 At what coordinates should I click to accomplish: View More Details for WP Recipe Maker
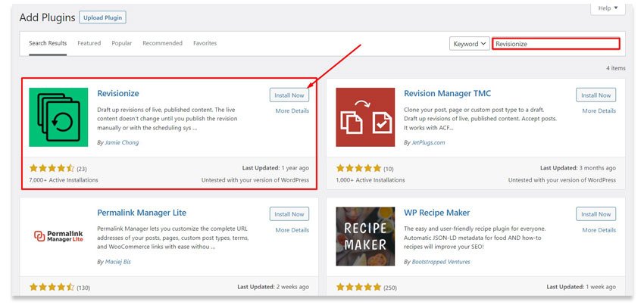[599, 230]
